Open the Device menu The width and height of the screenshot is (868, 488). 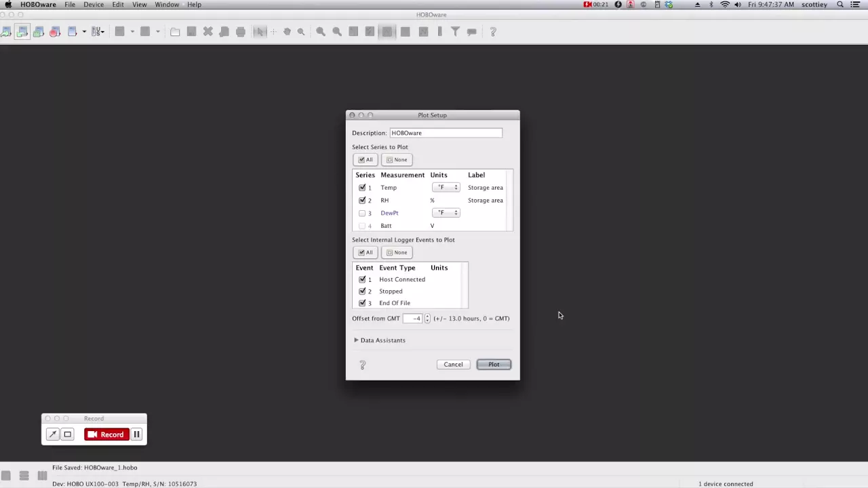point(94,5)
